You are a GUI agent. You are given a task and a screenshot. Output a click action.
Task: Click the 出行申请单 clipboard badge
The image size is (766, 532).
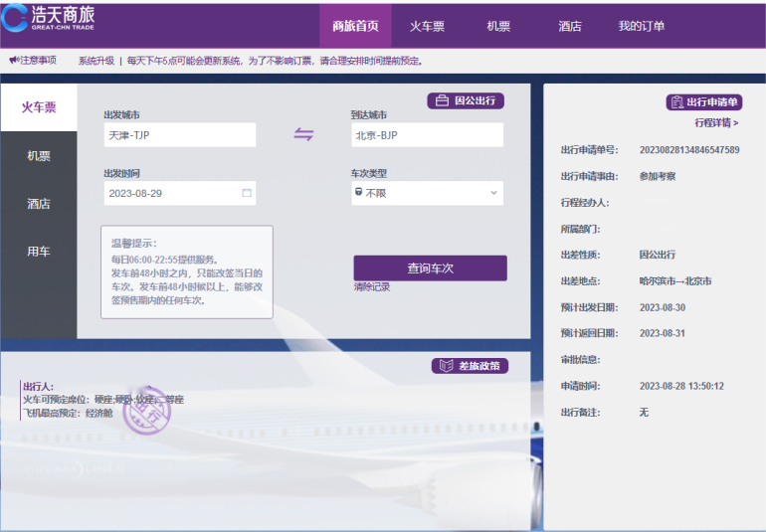click(703, 102)
